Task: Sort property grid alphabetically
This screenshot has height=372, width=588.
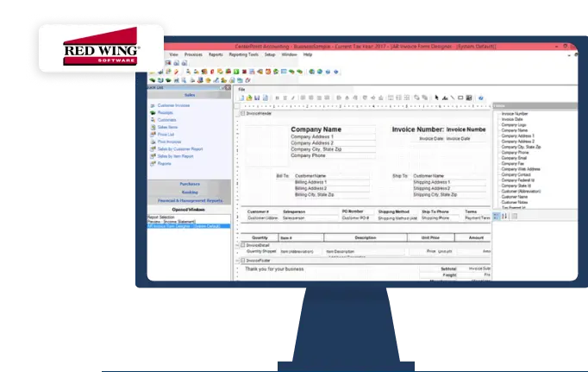Action: point(504,216)
